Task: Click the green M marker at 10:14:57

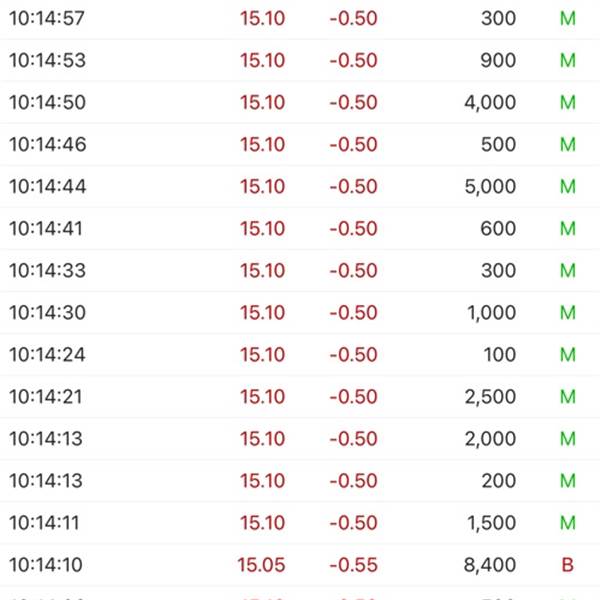Action: (568, 18)
